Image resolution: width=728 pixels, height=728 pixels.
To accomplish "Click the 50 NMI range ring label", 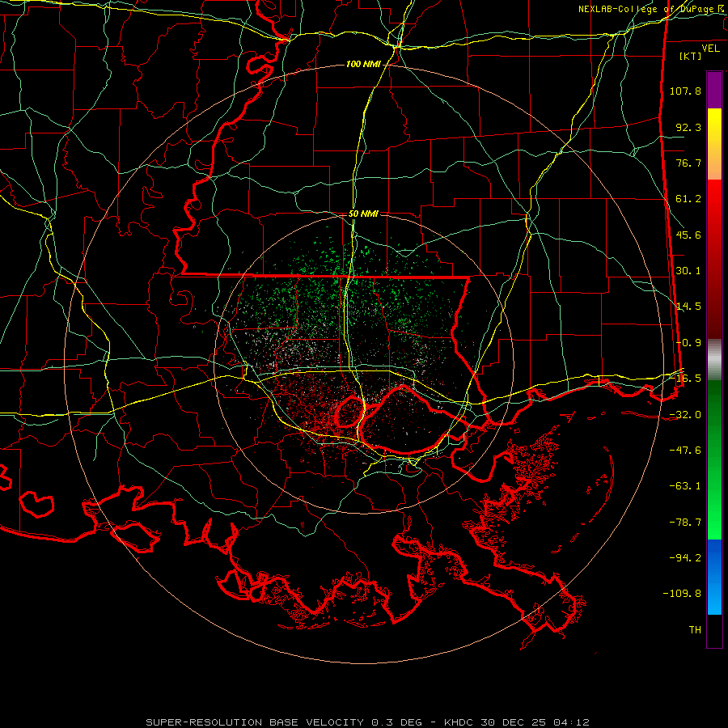I will coord(363,214).
